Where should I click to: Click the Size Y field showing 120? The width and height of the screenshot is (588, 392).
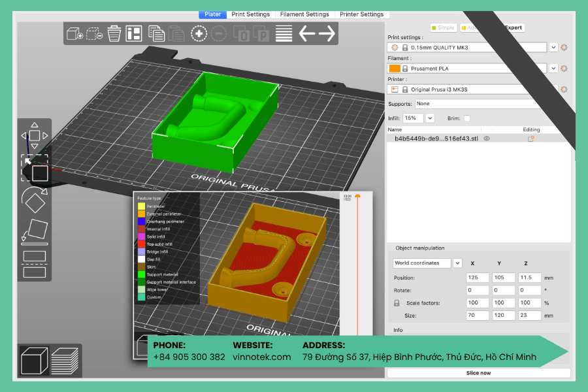pyautogui.click(x=504, y=315)
